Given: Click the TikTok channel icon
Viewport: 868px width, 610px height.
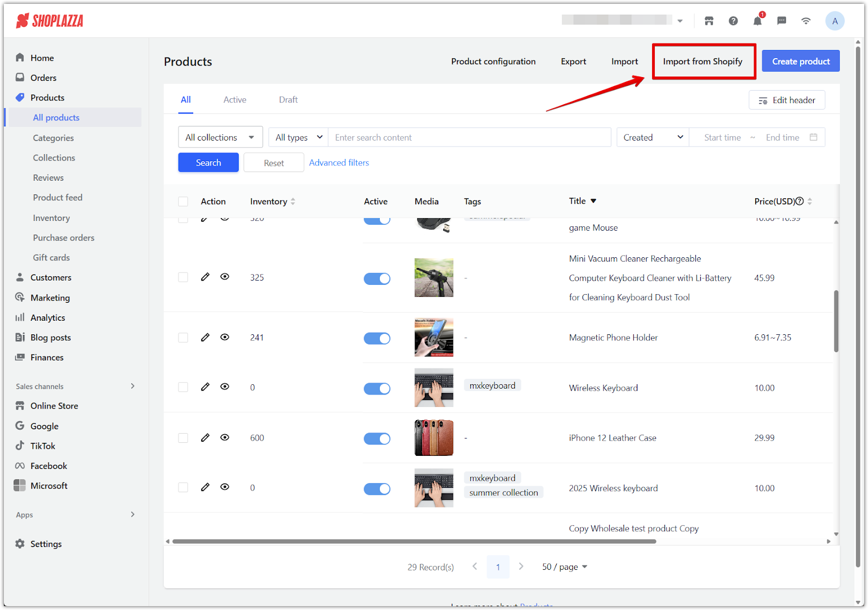Looking at the screenshot, I should click(x=20, y=446).
